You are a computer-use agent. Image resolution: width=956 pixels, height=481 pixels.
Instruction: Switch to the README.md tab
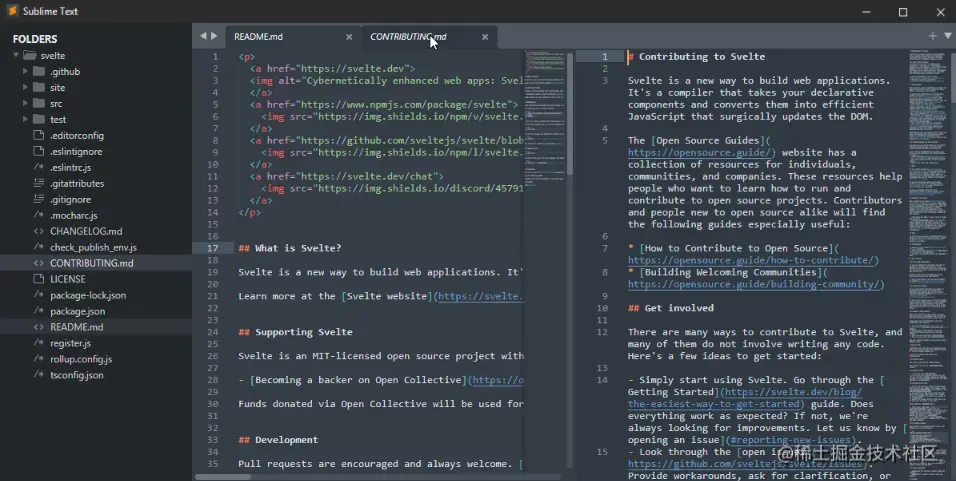[x=293, y=37]
